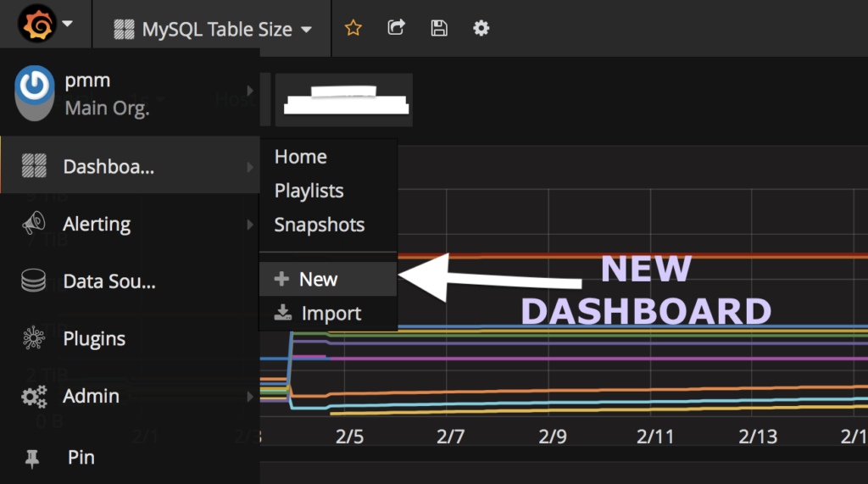868x484 pixels.
Task: Expand the Admin submenu arrow
Action: pos(250,396)
